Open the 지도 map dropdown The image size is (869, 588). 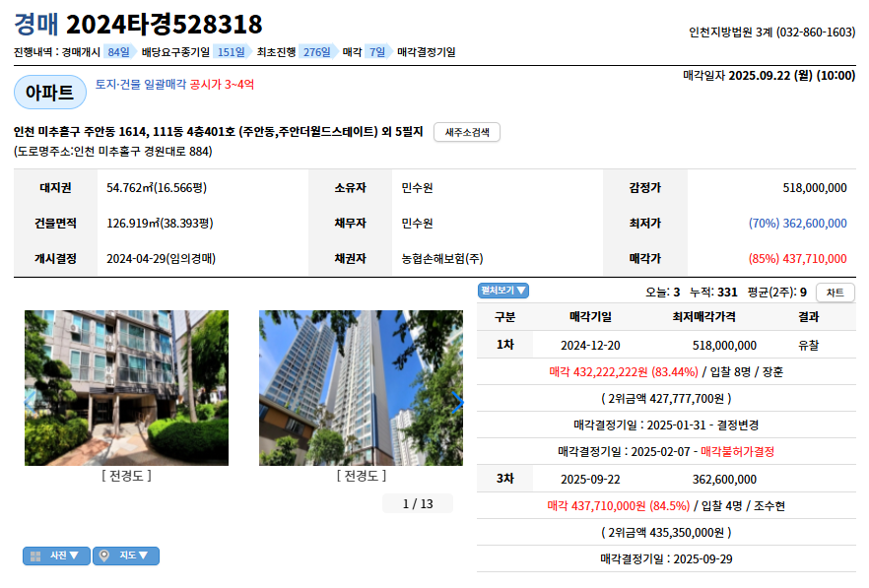tap(126, 555)
